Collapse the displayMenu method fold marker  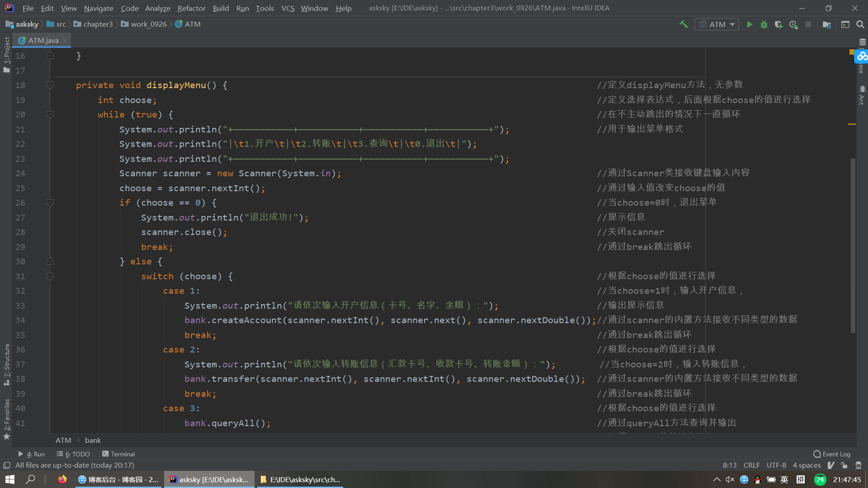point(50,85)
